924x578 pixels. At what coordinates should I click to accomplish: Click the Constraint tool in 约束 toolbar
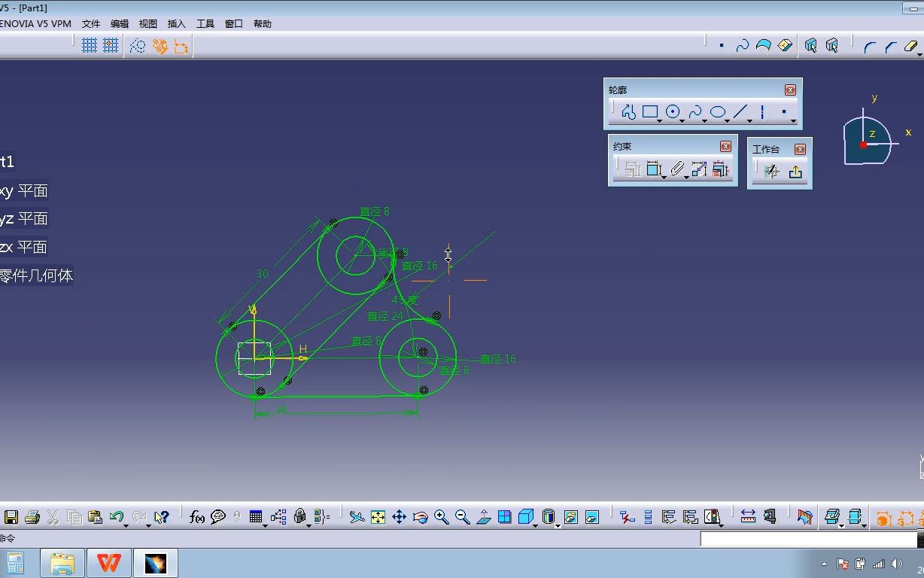[x=654, y=169]
